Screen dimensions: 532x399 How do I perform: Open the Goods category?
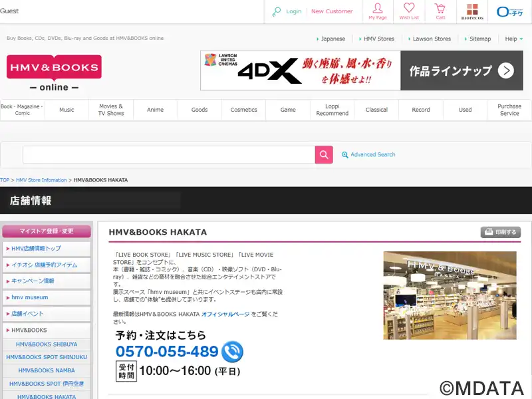point(199,110)
